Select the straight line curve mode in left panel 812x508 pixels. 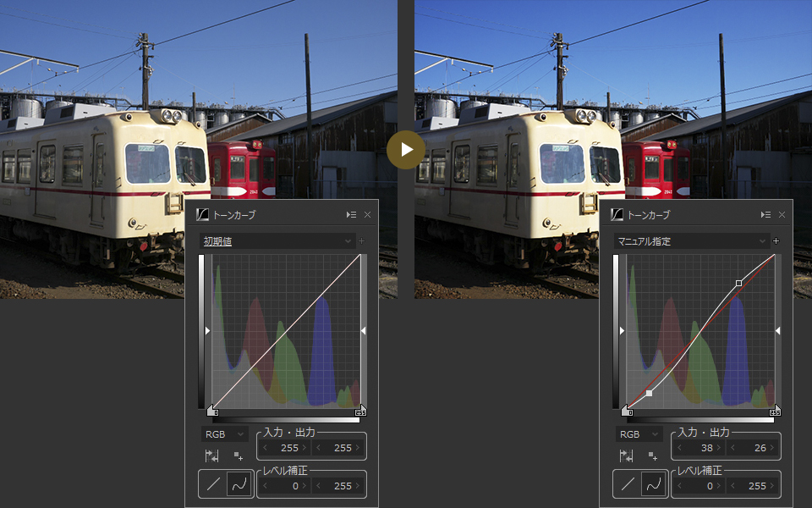213,484
